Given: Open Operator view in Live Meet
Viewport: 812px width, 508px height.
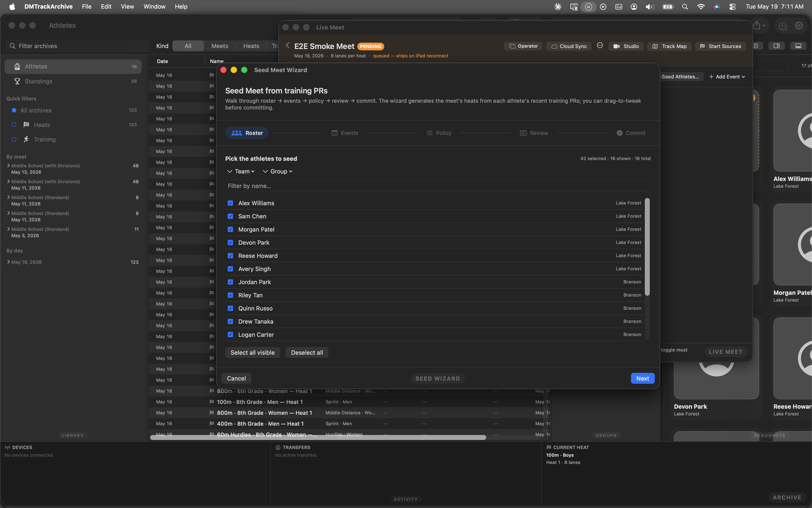Looking at the screenshot, I should click(x=523, y=46).
